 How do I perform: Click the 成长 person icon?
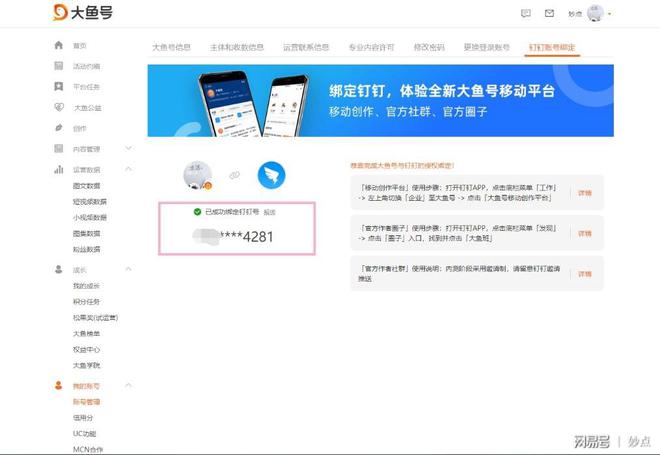59,269
